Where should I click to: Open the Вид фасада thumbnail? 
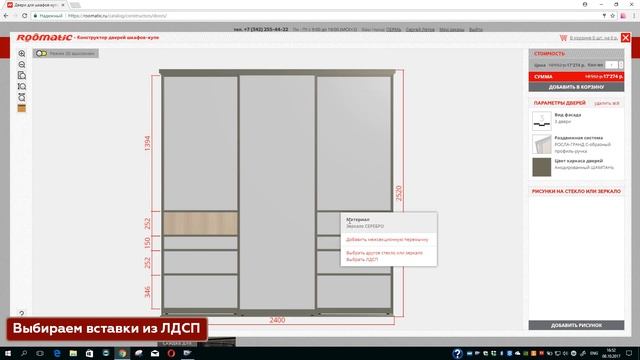point(542,121)
